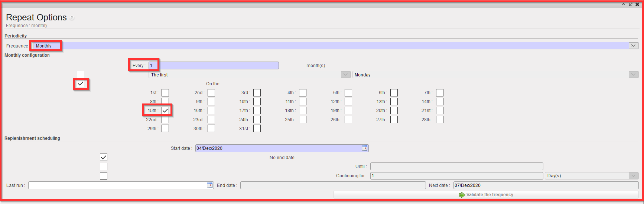Viewport: 644px width, 204px height.
Task: Close the Repeat Options panel
Action: [637, 4]
